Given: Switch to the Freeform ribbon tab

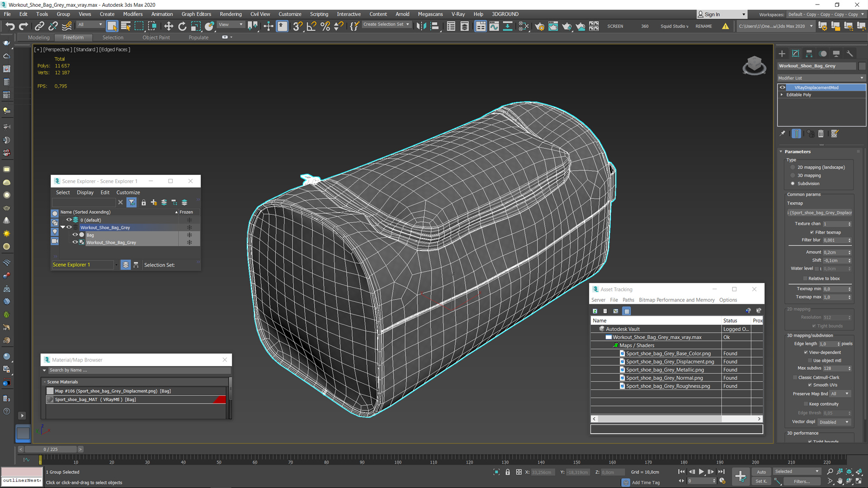Looking at the screenshot, I should pos(73,38).
